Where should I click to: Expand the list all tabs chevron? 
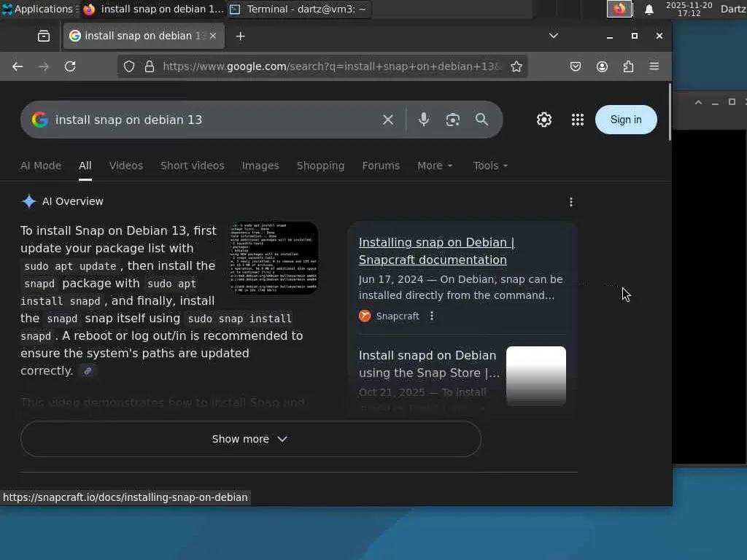[553, 36]
